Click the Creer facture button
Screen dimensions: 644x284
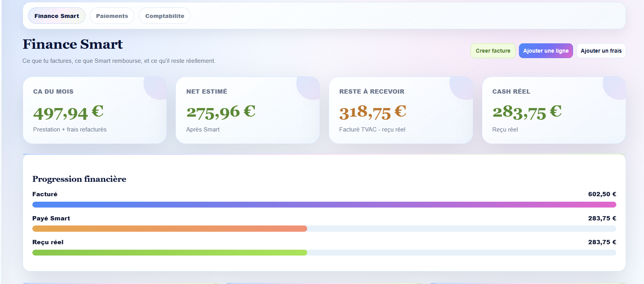click(493, 51)
